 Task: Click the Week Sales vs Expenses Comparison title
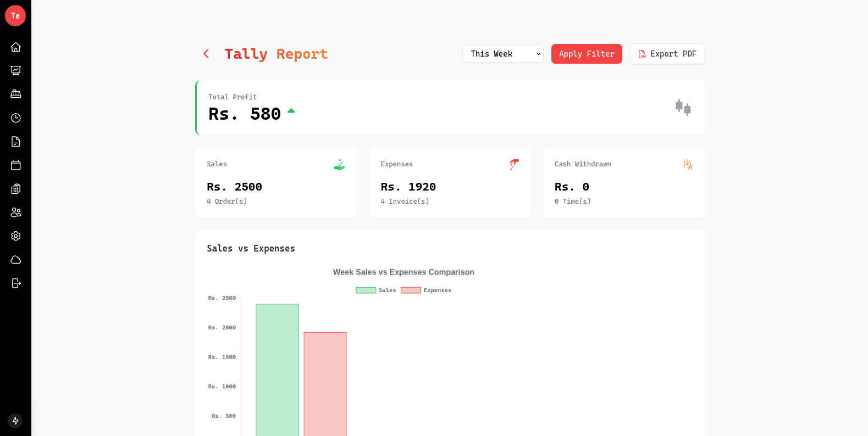coord(403,272)
